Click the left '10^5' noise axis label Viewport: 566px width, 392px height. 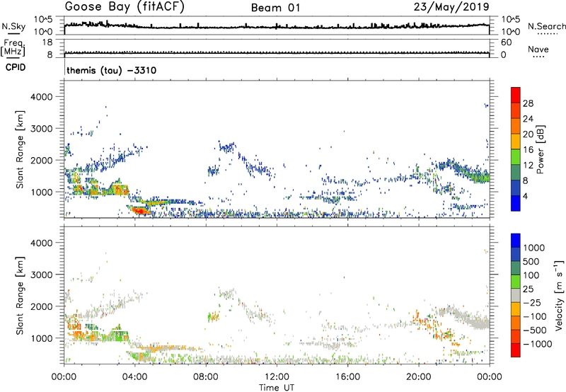[43, 20]
